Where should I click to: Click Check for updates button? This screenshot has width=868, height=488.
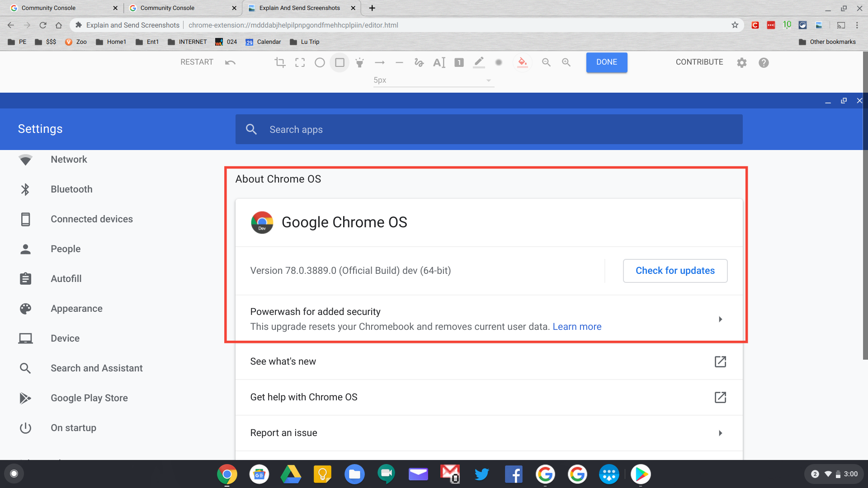click(675, 271)
